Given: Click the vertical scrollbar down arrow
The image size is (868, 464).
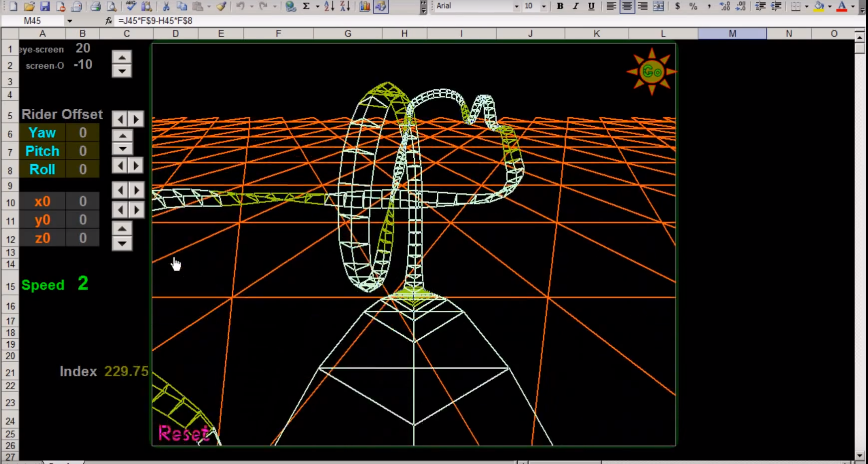Looking at the screenshot, I should tap(860, 455).
